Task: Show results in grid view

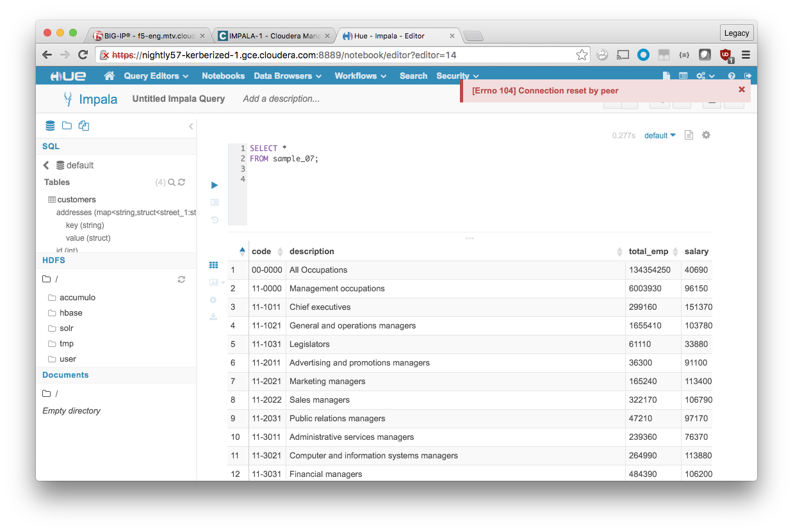Action: point(214,265)
